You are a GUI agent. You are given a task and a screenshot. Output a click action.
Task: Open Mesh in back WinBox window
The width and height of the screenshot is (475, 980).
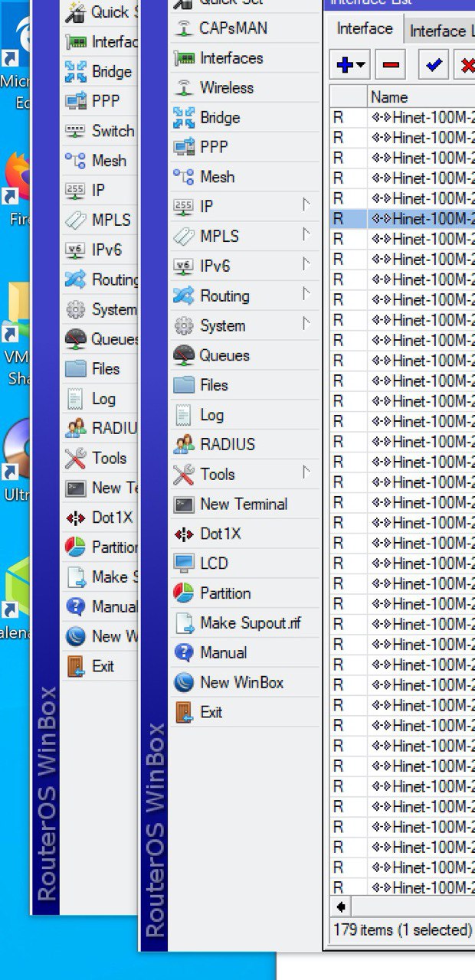click(99, 161)
